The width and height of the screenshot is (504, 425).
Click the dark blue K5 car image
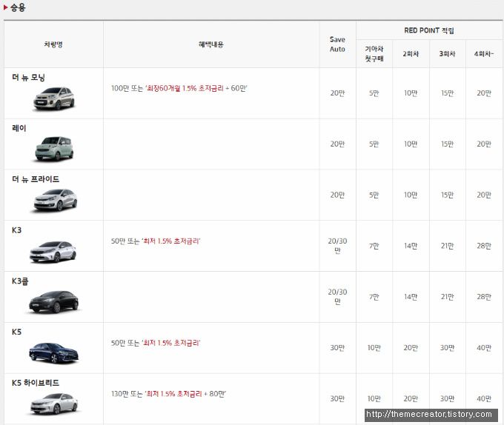coord(53,352)
